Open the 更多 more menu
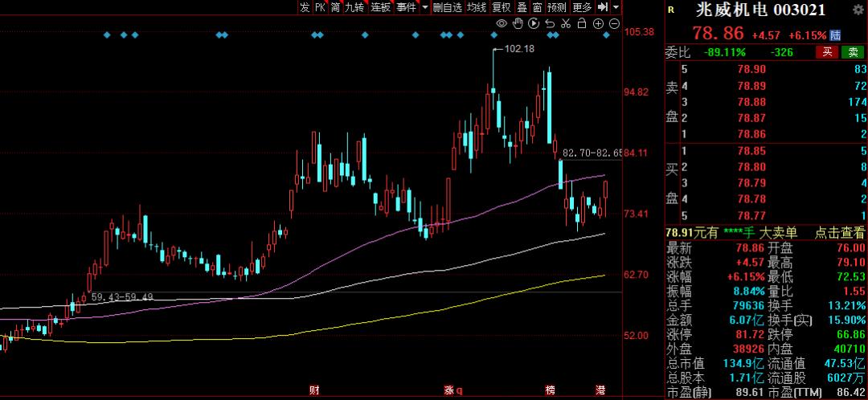868x400 pixels. 583,7
